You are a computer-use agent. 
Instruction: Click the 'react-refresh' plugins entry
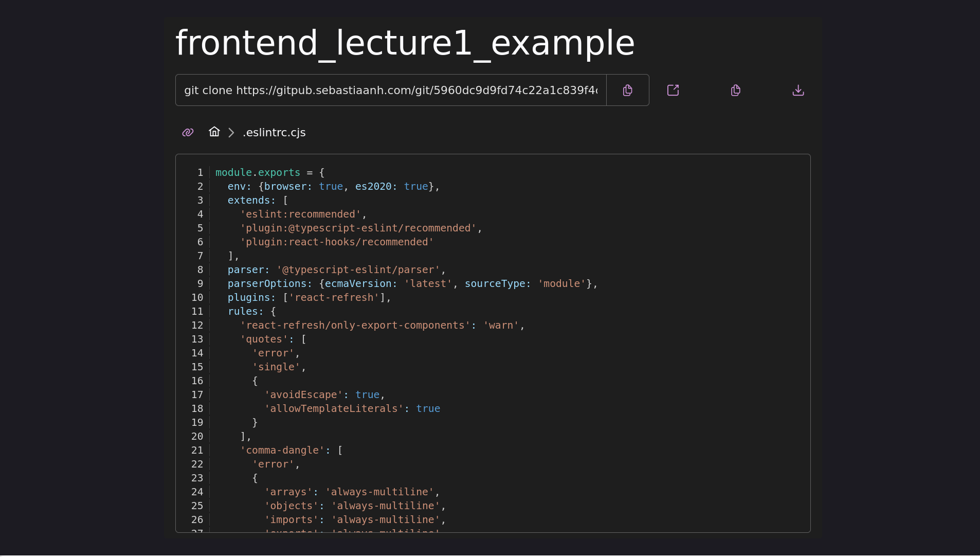tap(332, 297)
